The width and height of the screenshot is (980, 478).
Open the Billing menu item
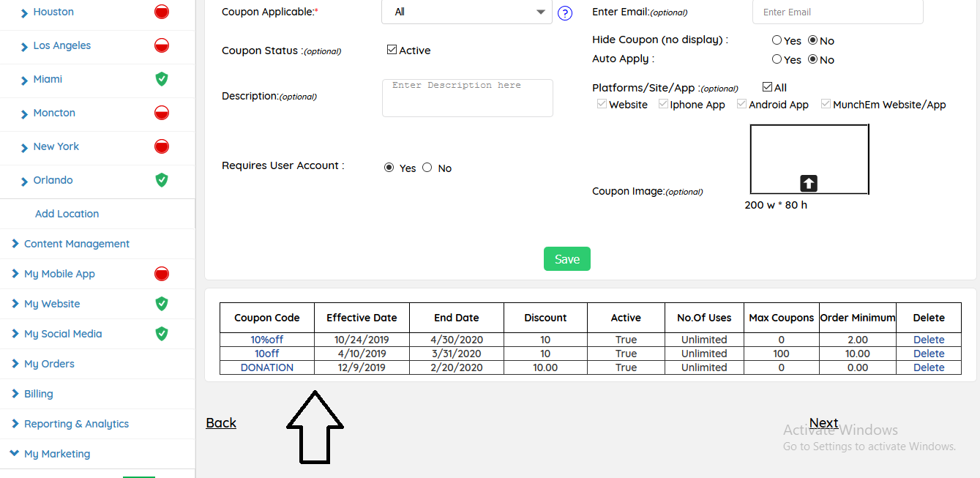(38, 394)
